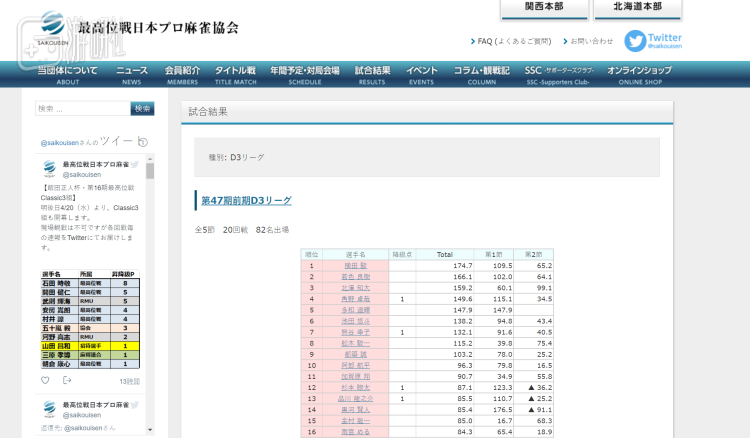Open the ranking table image thumbnail
Image resolution: width=750 pixels, height=438 pixels.
point(90,319)
